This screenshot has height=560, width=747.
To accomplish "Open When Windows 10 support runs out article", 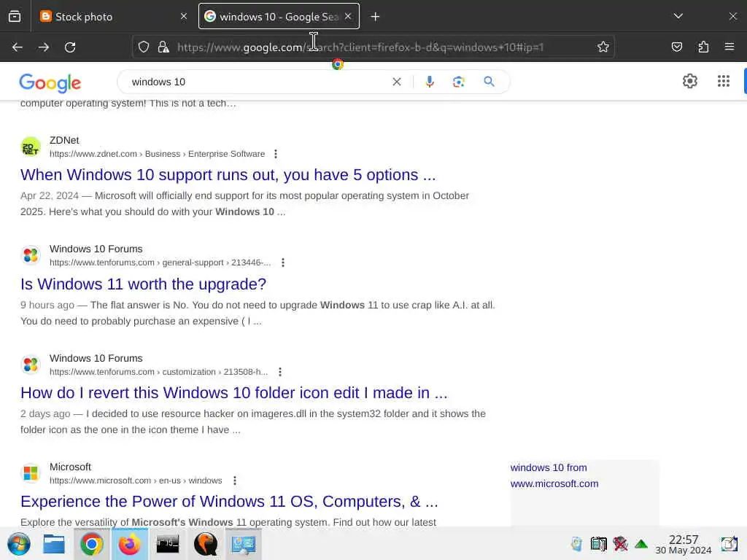I will [228, 175].
